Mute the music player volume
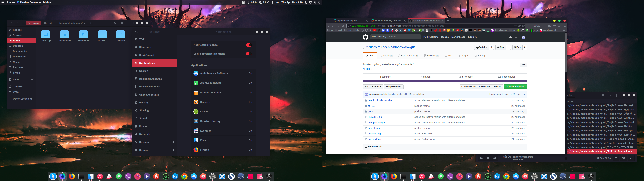644x181 pixels. 631,158
